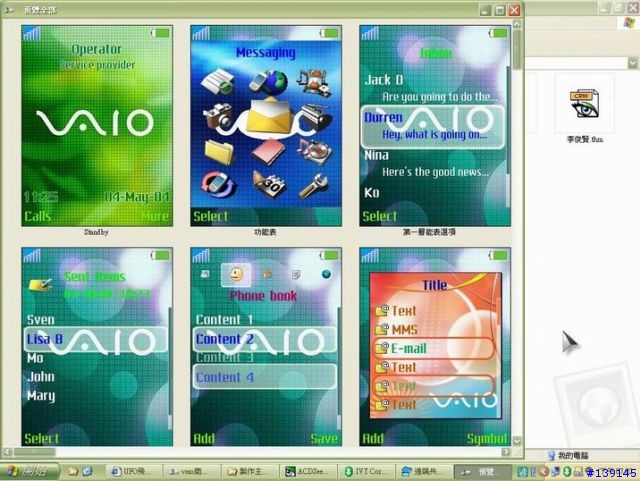640x481 pixels.
Task: Click the camera icon in Messaging menu preview
Action: pyautogui.click(x=218, y=116)
